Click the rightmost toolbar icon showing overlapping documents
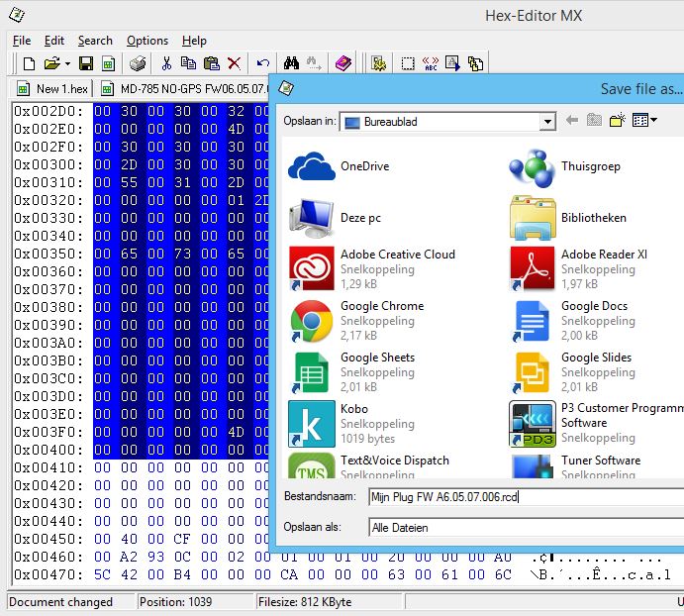684x616 pixels. pos(475,63)
